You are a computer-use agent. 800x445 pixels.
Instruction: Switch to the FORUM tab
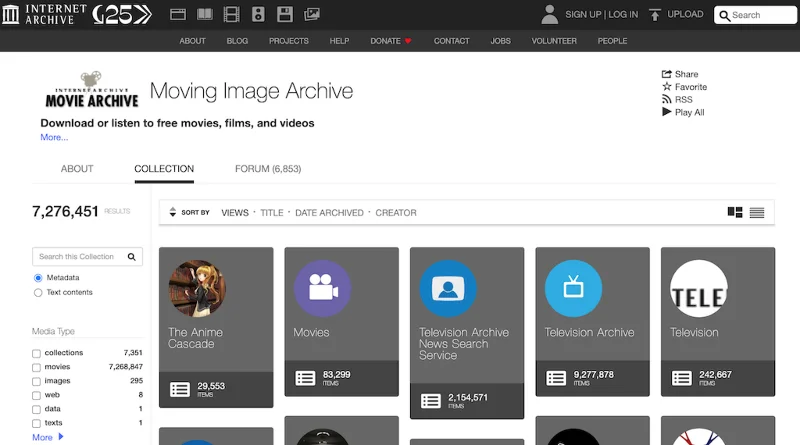pos(268,169)
